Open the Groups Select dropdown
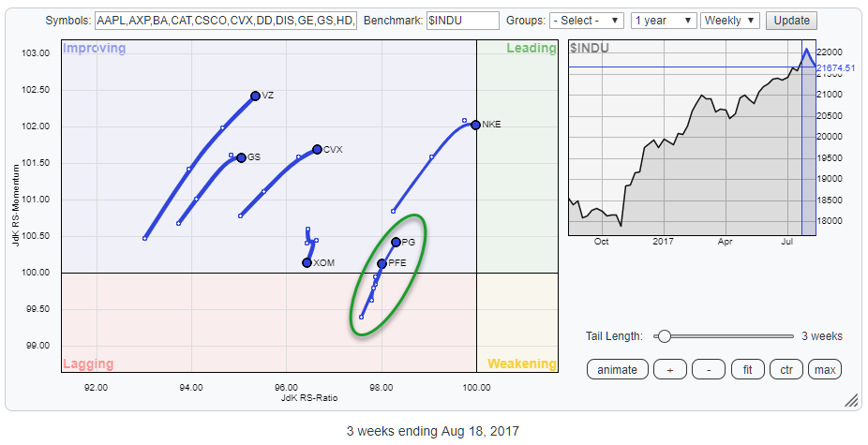868x445 pixels. tap(586, 21)
